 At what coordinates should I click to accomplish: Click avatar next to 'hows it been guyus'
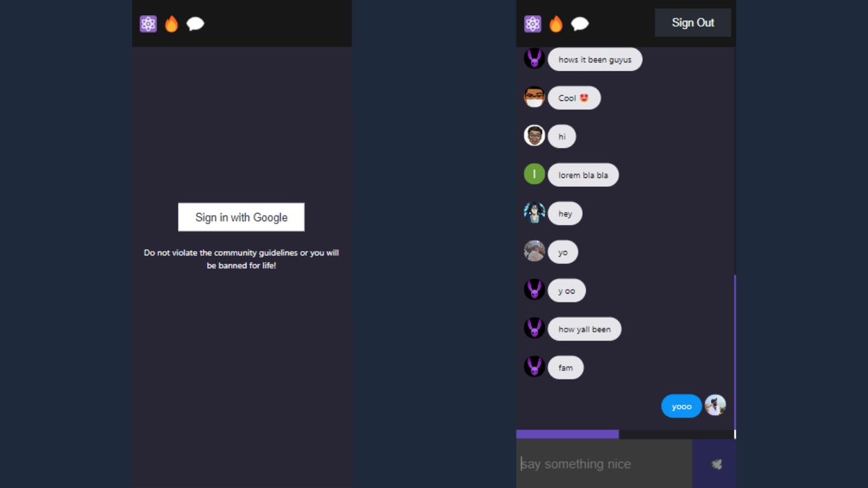[534, 58]
